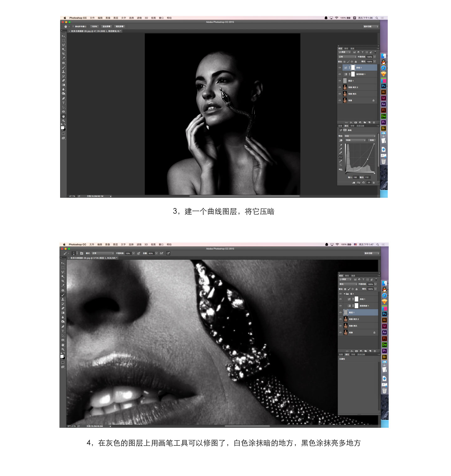
Task: Click the 100% button in upper options bar
Action: coord(94,26)
